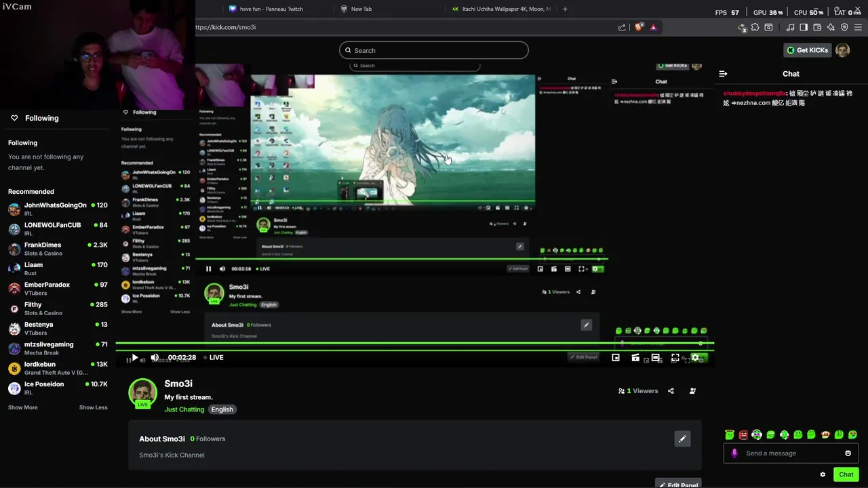868x488 pixels.
Task: Mute the stream with the volume icon
Action: pos(155,358)
